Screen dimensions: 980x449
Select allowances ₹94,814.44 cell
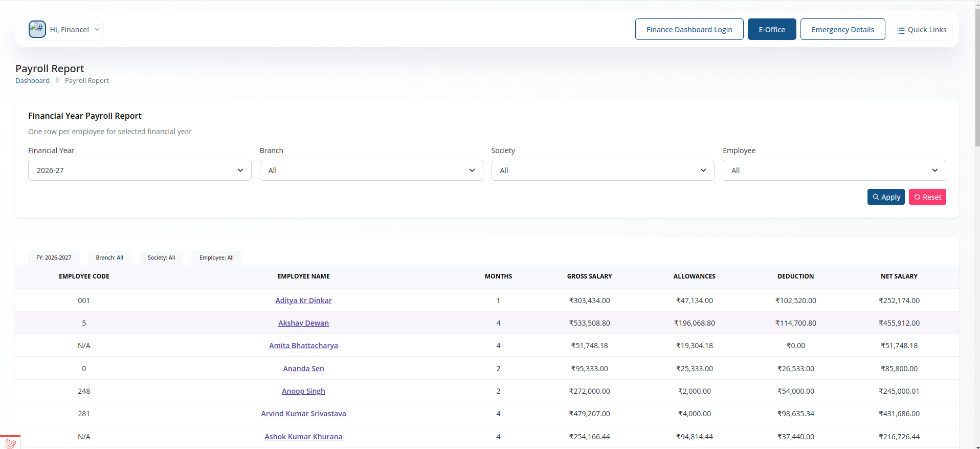coord(694,437)
